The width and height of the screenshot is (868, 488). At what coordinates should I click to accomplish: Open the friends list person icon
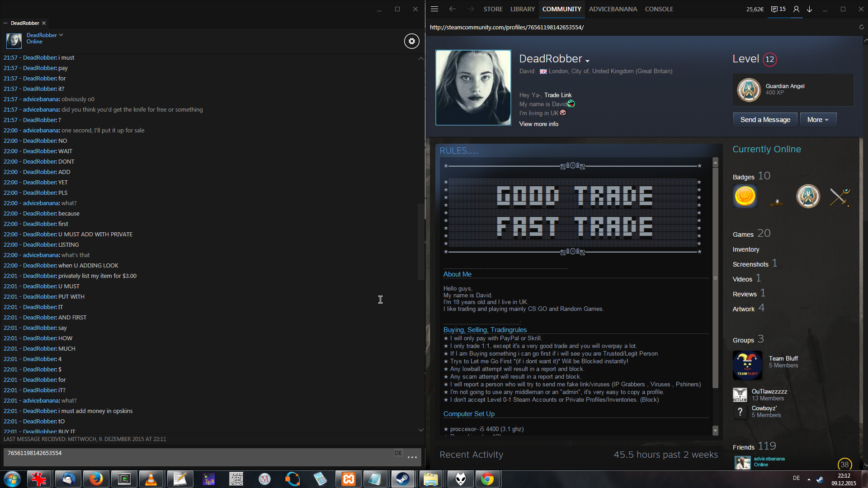[x=796, y=9]
